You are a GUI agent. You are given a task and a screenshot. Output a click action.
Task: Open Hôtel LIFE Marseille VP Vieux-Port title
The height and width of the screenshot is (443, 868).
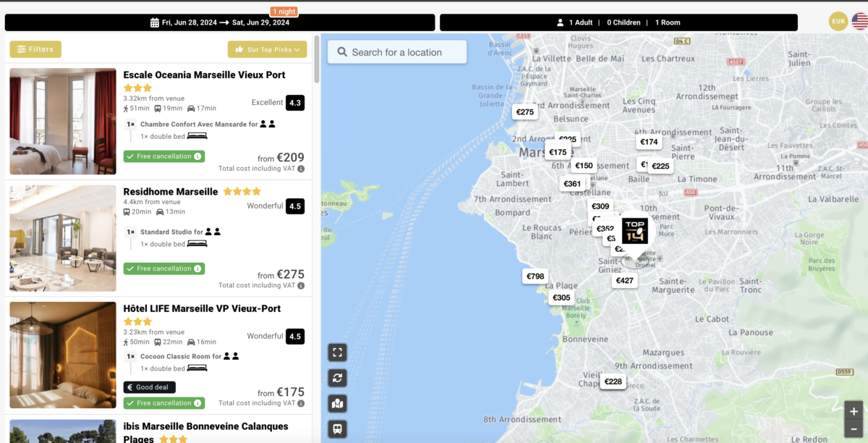(x=202, y=308)
